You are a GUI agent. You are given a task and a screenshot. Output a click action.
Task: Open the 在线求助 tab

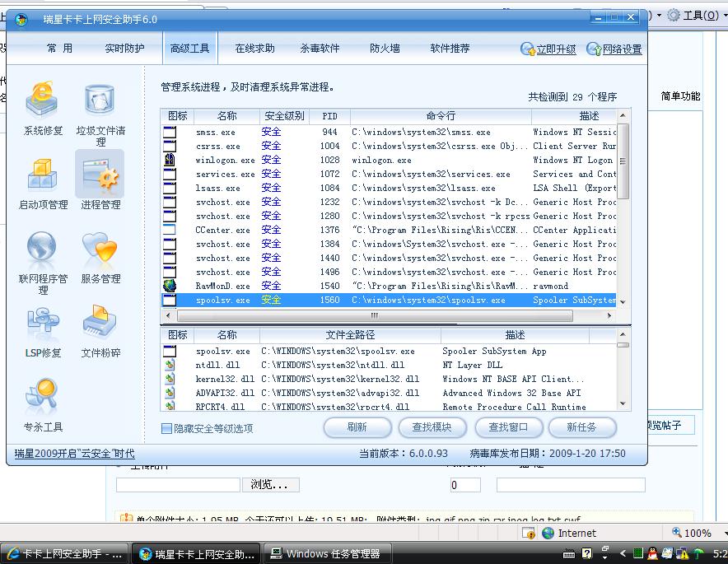(255, 49)
